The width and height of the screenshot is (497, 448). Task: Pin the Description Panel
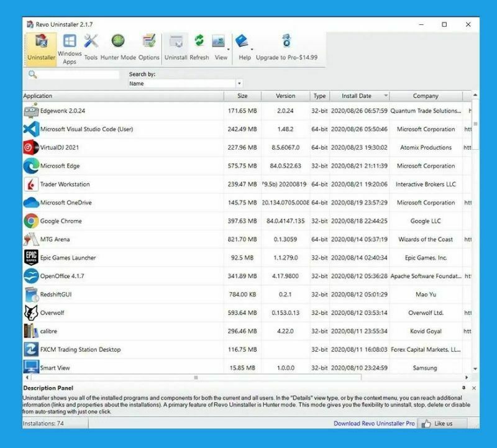point(463,388)
